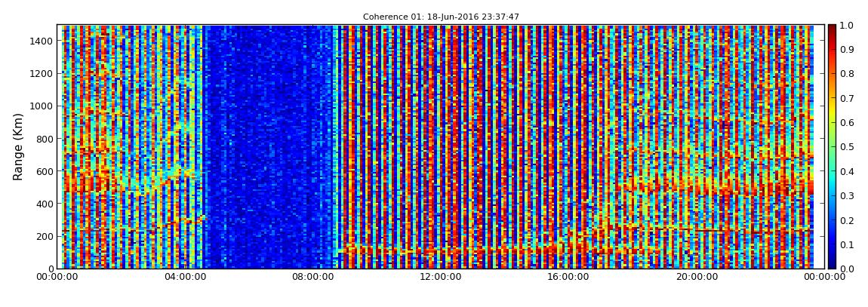Click the 1000 range tick label
868x307 pixels.
[x=42, y=106]
